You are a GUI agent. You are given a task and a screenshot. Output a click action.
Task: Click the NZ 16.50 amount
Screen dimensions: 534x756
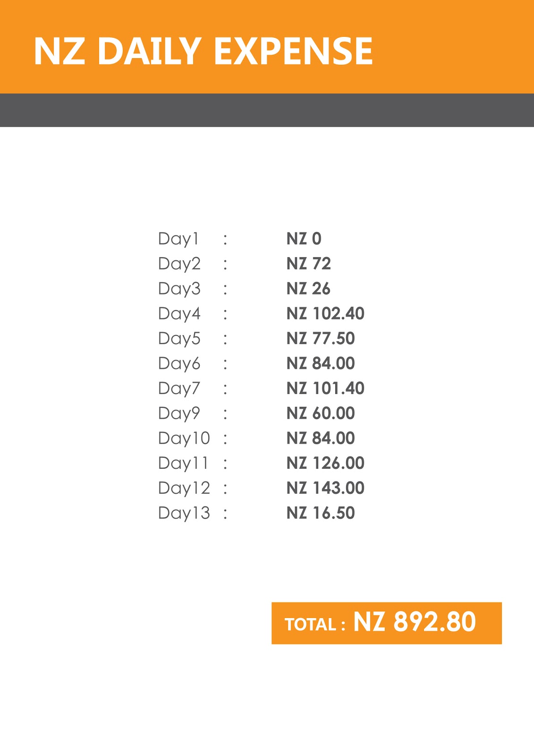coord(321,513)
